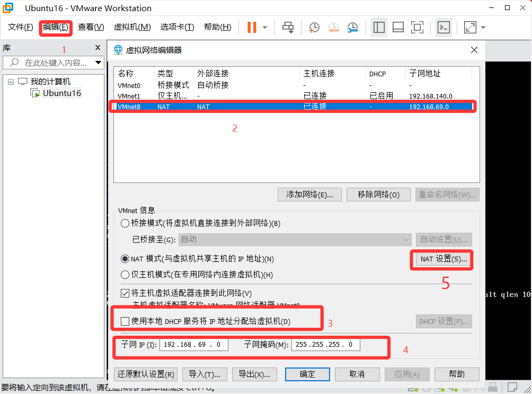This screenshot has width=532, height=394.
Task: Click 还原默认设置(R) button
Action: (x=146, y=374)
